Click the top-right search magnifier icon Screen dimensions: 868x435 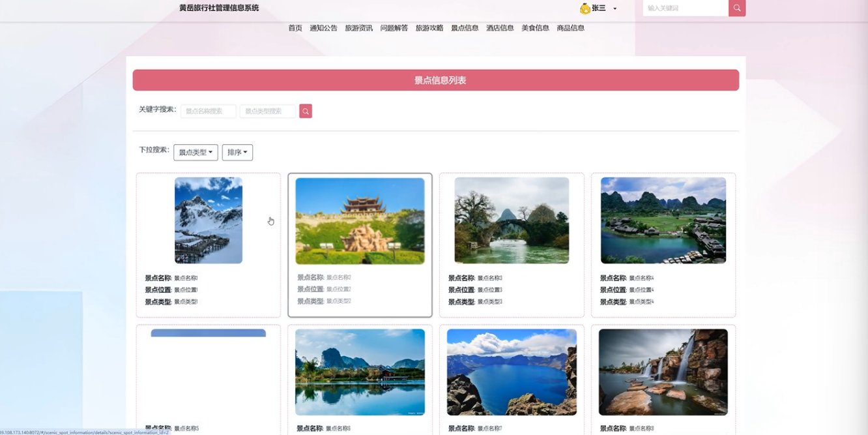(x=737, y=8)
